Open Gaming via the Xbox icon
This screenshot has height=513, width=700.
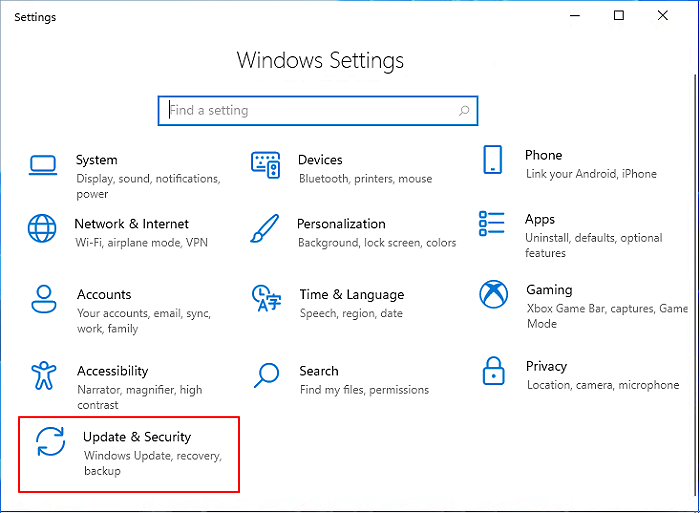click(x=492, y=294)
